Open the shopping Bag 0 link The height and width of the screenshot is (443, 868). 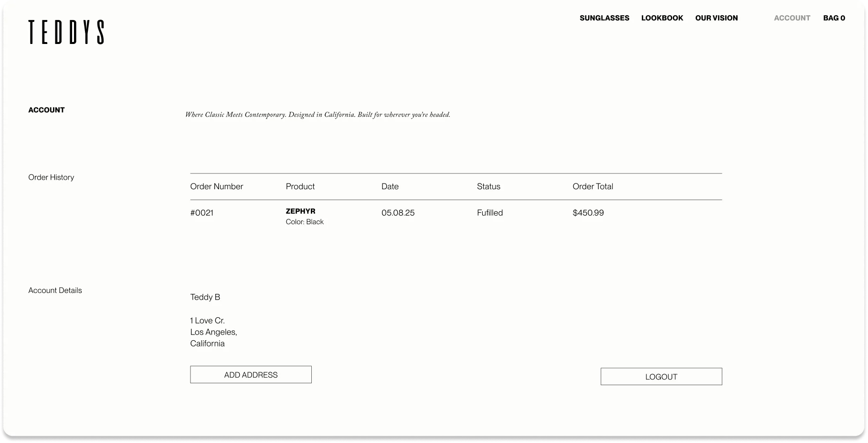click(834, 18)
